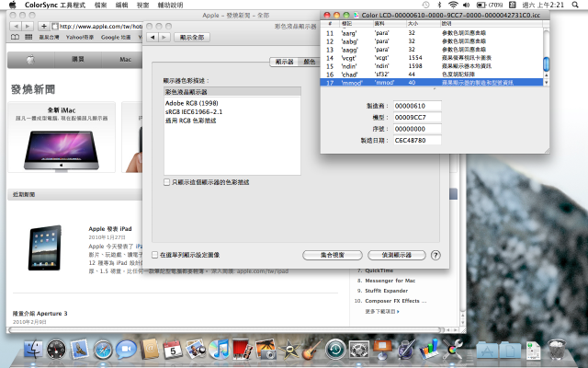
Task: Click the Mac tab on Apple site
Action: click(x=125, y=59)
